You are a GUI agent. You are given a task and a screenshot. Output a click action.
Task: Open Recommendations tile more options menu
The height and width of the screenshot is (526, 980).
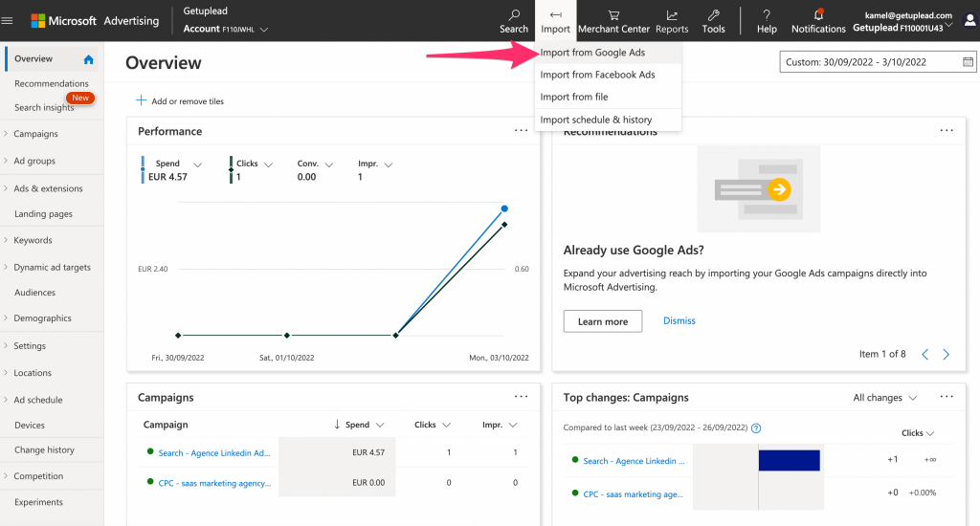[947, 131]
